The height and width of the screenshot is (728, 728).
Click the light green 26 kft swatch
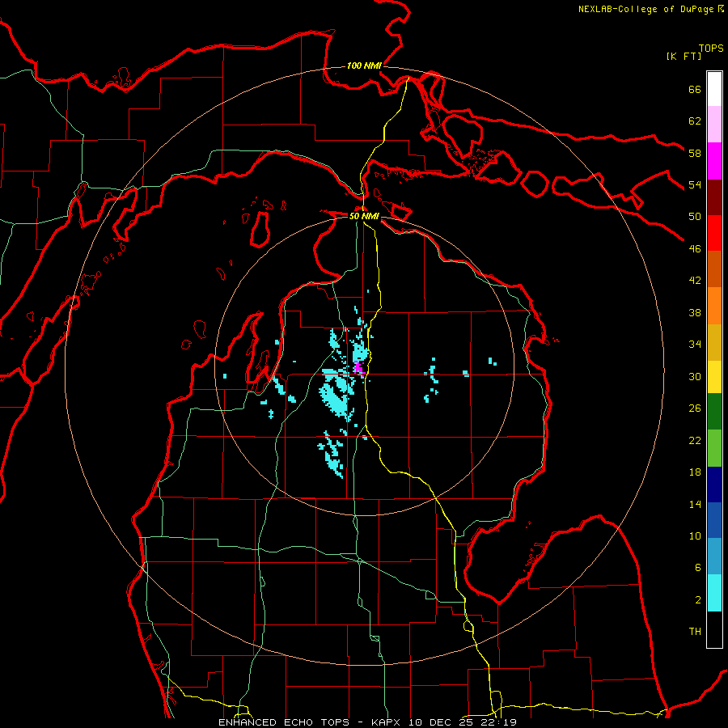(x=714, y=448)
